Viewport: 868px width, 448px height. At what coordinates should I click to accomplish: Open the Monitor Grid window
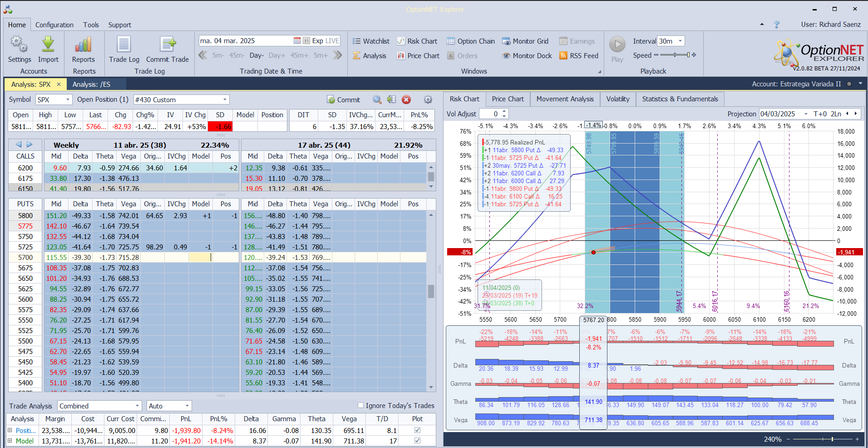click(x=525, y=41)
